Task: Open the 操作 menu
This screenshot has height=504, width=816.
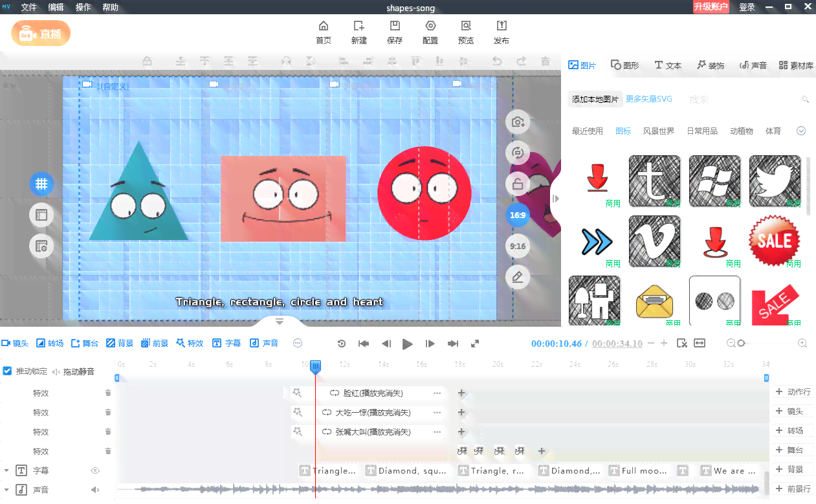Action: tap(83, 8)
